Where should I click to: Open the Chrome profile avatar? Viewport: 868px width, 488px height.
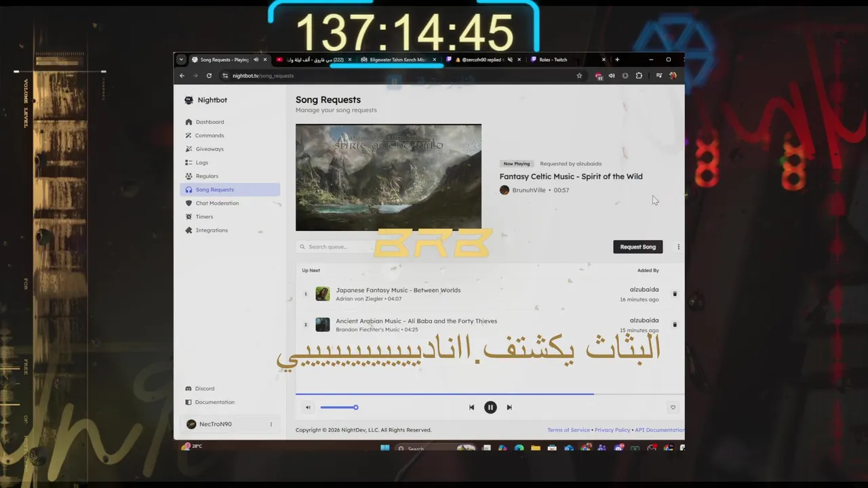(x=673, y=76)
